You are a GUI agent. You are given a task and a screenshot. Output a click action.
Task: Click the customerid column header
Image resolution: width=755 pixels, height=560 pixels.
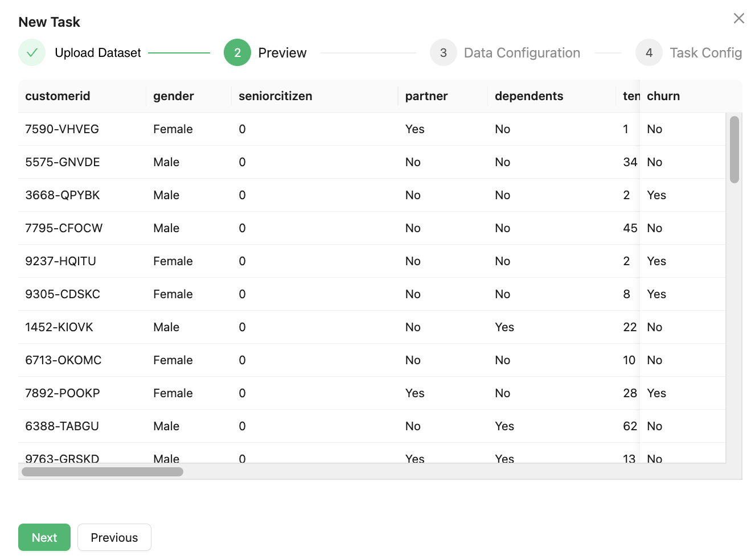[x=58, y=96]
